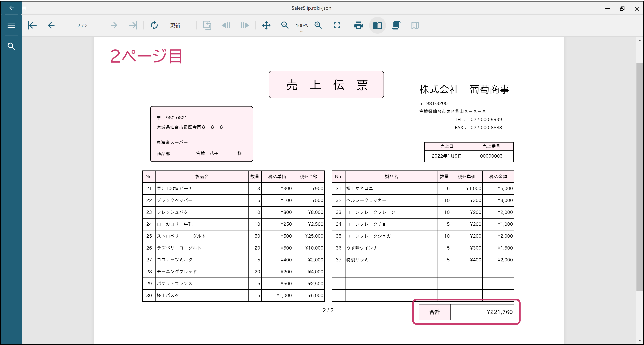644x345 pixels.
Task: Click history back icon
Action: point(226,25)
